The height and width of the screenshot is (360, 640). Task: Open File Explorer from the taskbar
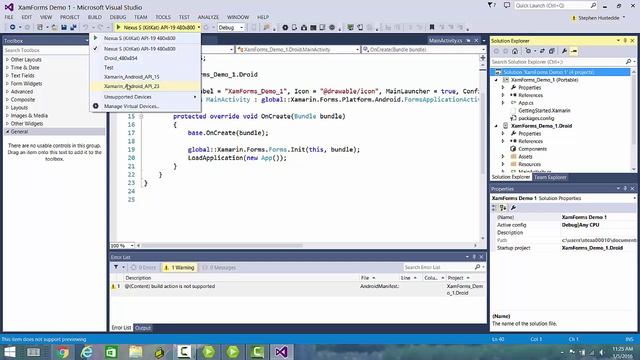pos(136,352)
